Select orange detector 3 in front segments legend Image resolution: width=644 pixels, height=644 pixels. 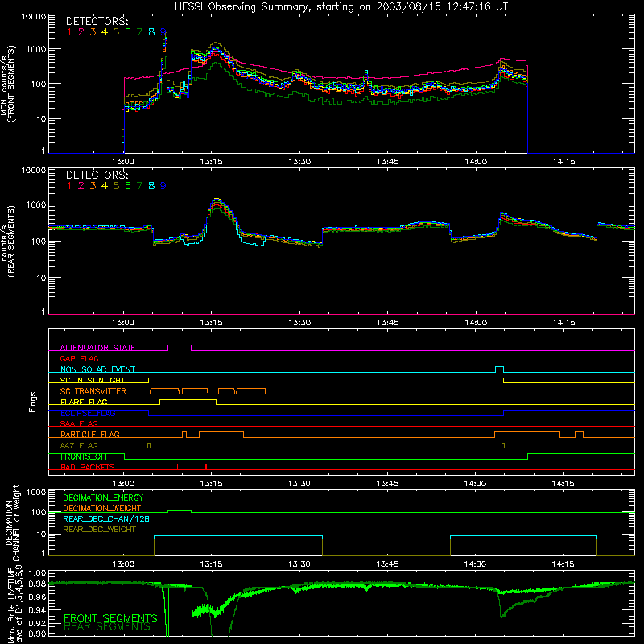[x=93, y=32]
